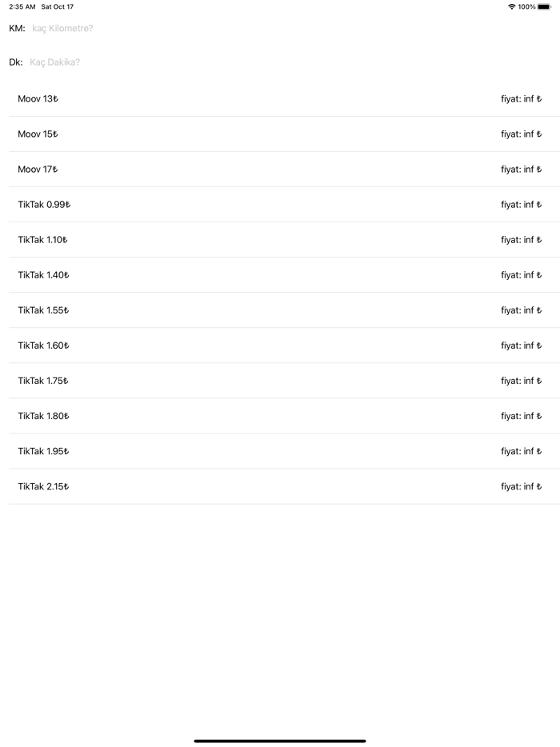
Task: Tap the status bar clock showing 2:35 AM
Action: [x=22, y=6]
